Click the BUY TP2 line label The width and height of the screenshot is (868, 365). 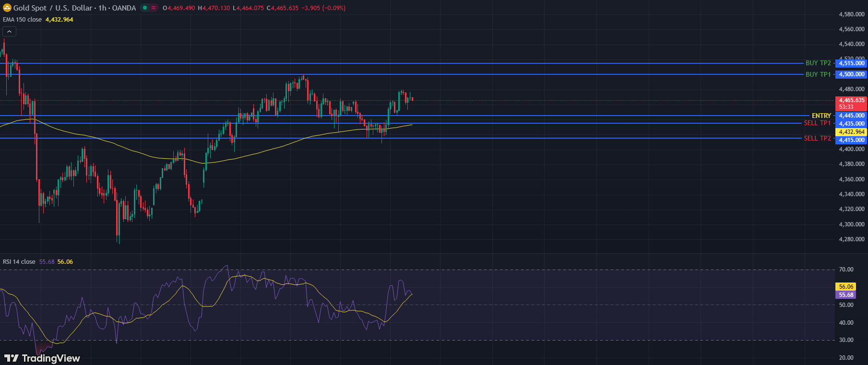pos(818,63)
